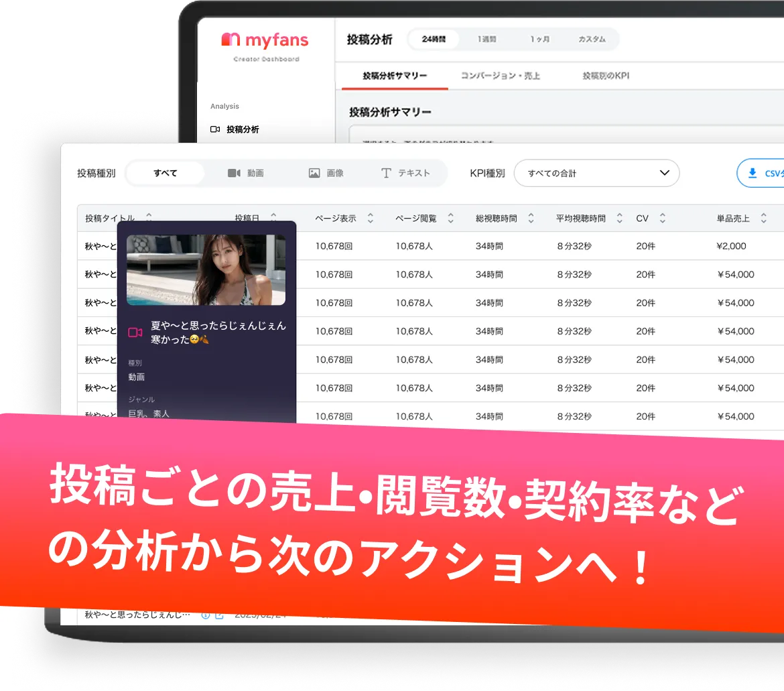784x691 pixels.
Task: Click the ¥2,000 sales value
Action: click(731, 246)
